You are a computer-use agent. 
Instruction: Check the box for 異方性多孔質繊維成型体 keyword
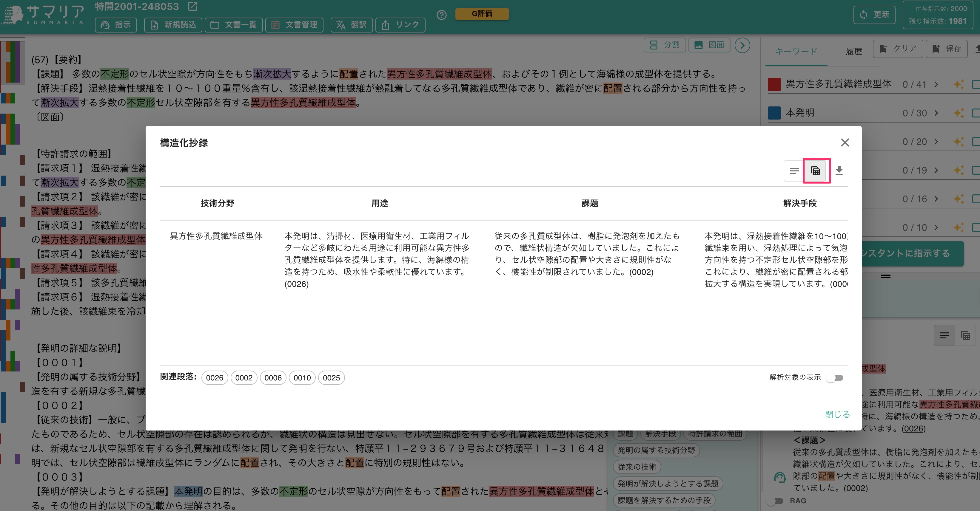[976, 84]
